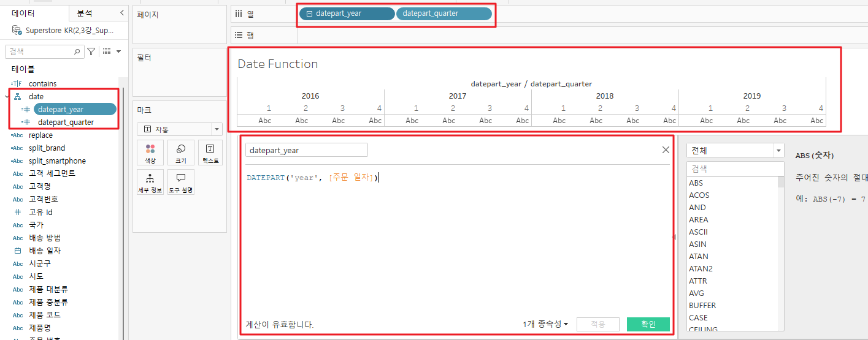Select the 제품명 field
868x340 pixels.
coord(40,328)
